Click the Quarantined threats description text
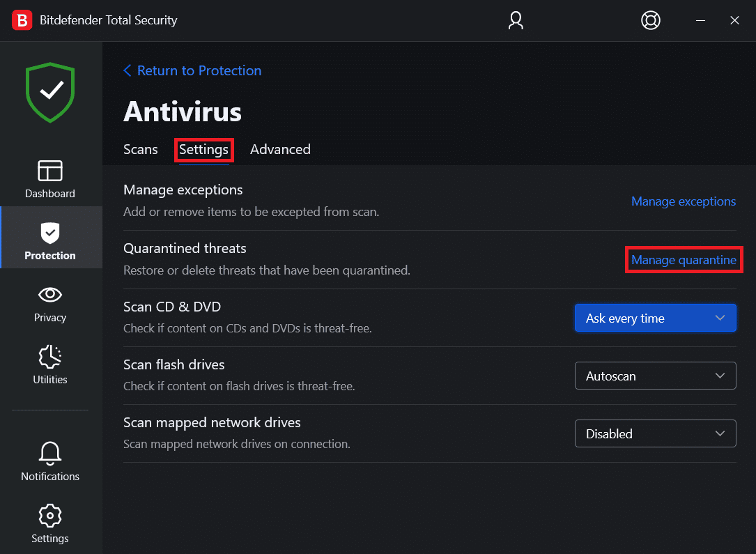Image resolution: width=756 pixels, height=554 pixels. 267,270
